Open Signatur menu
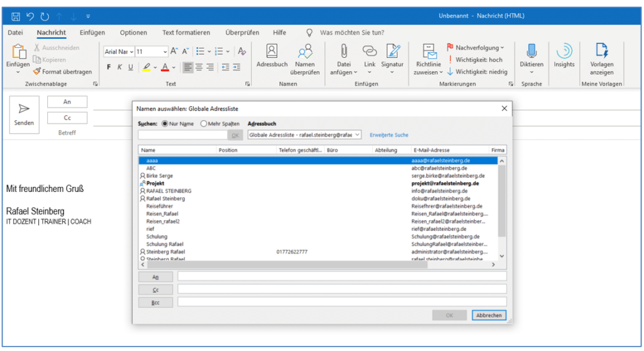This screenshot has height=351, width=644. (392, 60)
